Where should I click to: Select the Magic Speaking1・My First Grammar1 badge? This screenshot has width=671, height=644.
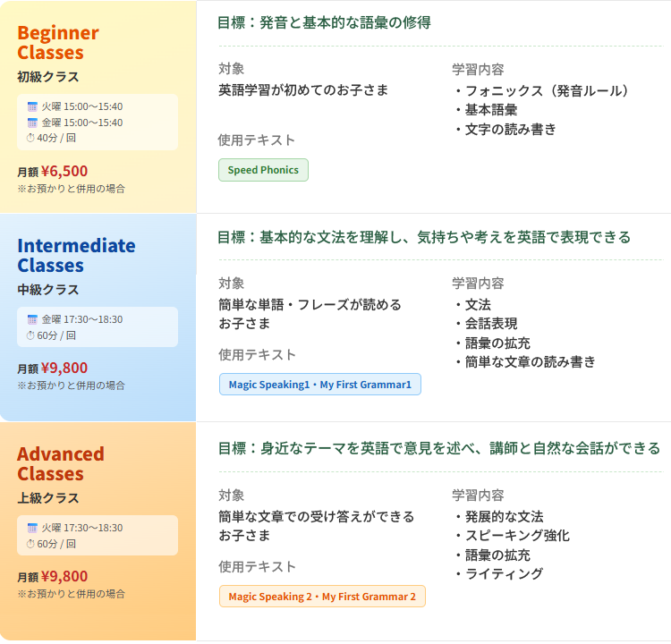319,385
